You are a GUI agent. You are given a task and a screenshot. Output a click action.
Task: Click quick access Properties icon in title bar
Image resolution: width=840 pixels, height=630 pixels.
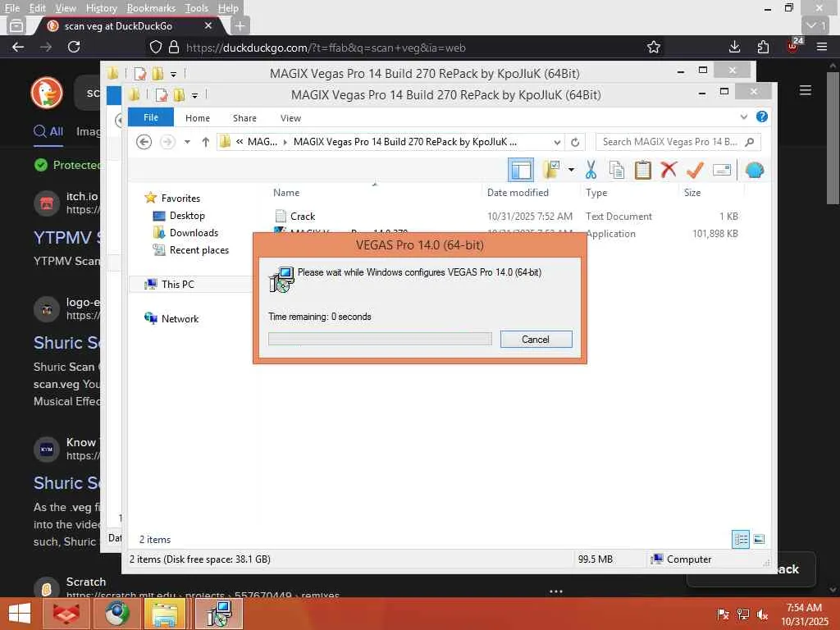pyautogui.click(x=162, y=95)
